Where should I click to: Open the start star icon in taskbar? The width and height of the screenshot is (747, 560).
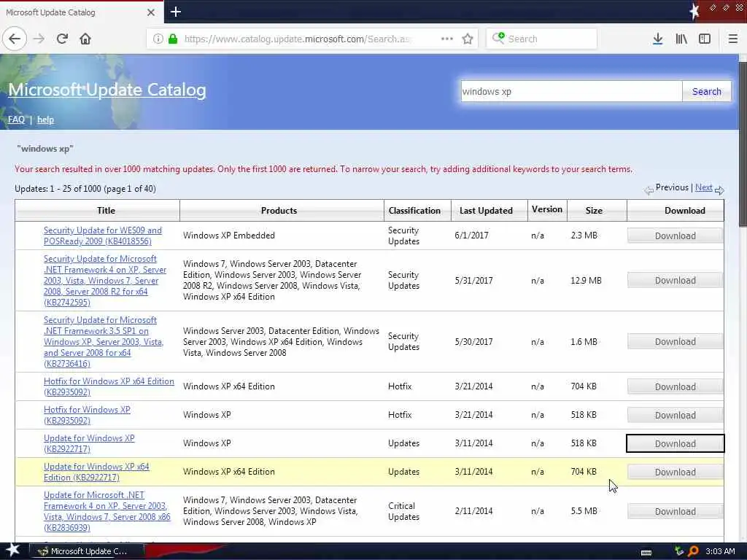point(12,551)
